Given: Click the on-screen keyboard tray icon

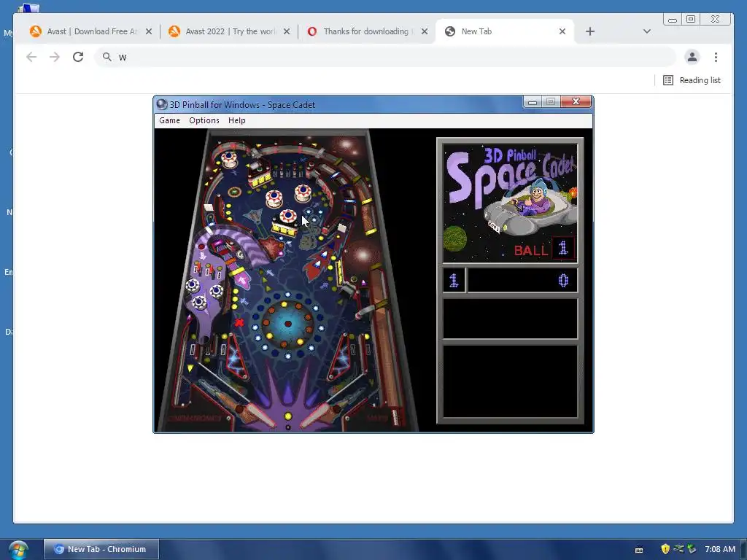Looking at the screenshot, I should click(x=639, y=550).
